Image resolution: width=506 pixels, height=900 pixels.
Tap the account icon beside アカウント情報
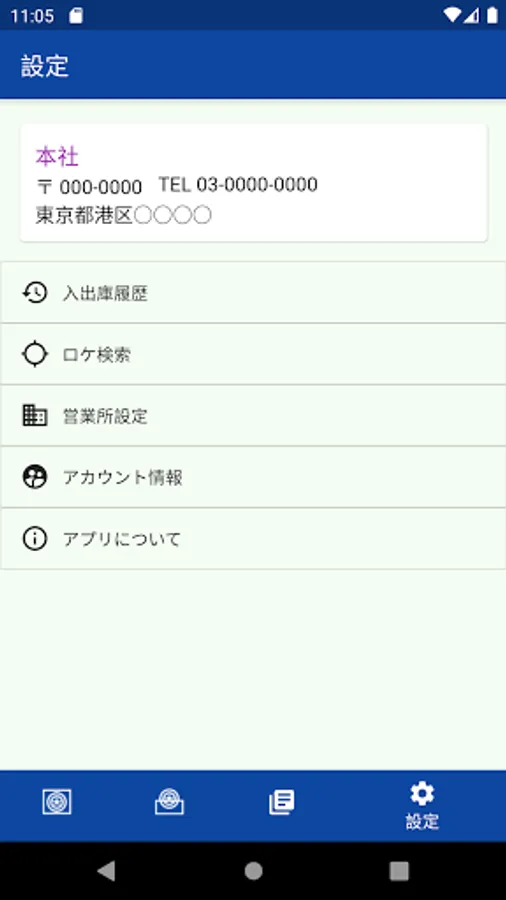click(x=34, y=477)
